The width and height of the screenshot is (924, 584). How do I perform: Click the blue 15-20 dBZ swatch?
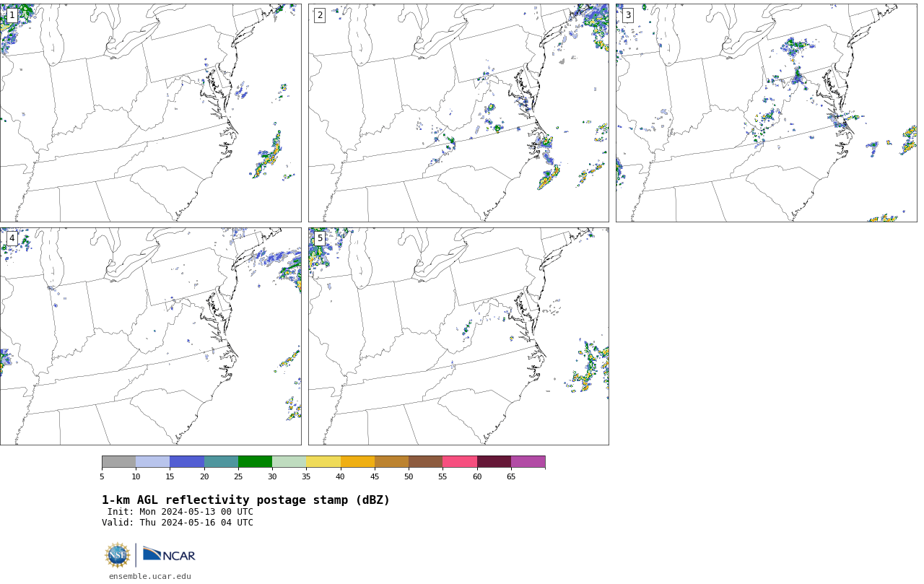tap(187, 462)
